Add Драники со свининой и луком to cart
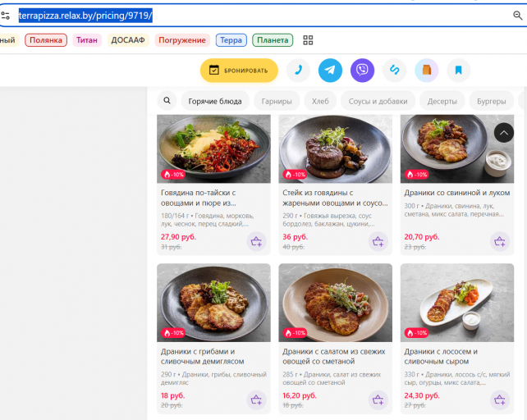527x420 pixels. click(500, 241)
